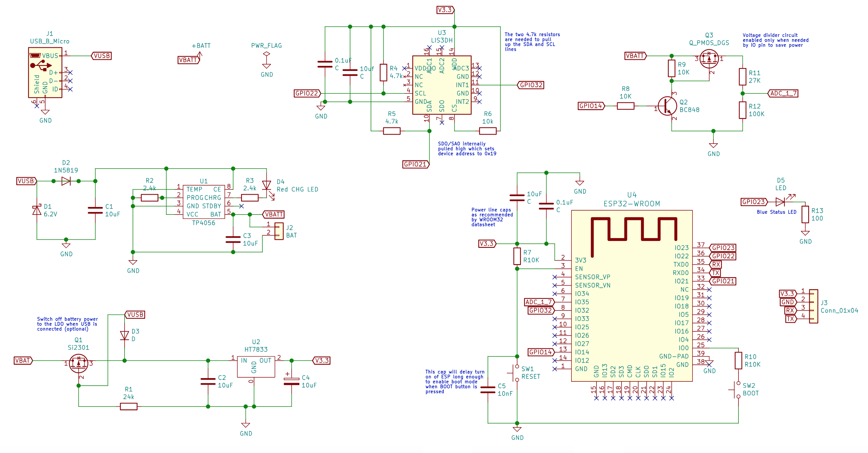
Task: Select the 'This cap will delay' note
Action: point(455,382)
